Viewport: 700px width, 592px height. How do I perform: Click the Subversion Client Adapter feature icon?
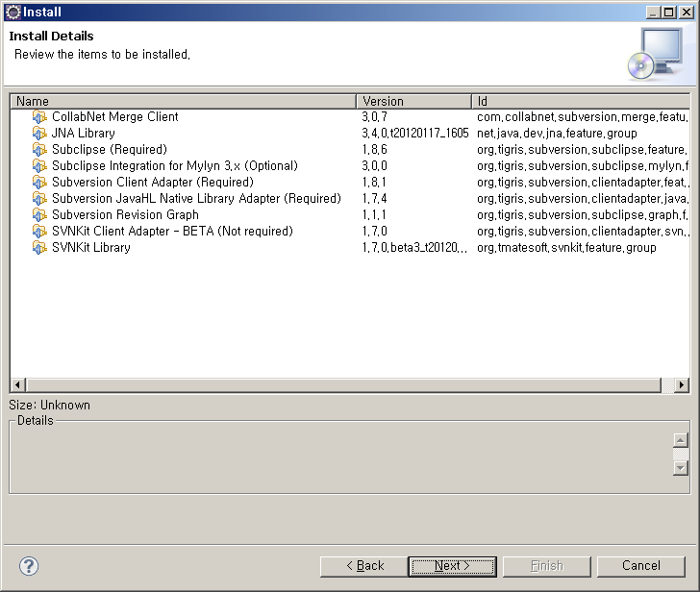tap(39, 183)
